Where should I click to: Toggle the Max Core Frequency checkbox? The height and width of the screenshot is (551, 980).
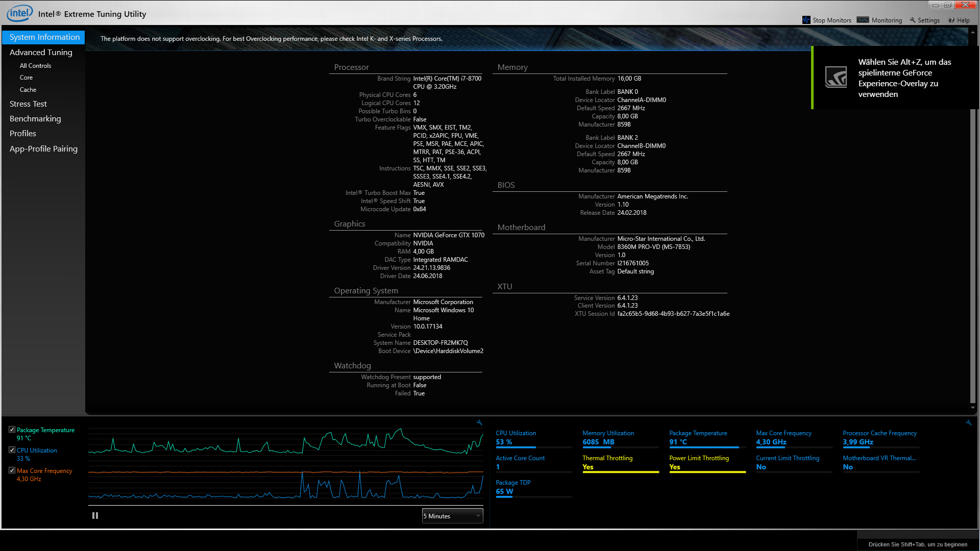pos(12,470)
